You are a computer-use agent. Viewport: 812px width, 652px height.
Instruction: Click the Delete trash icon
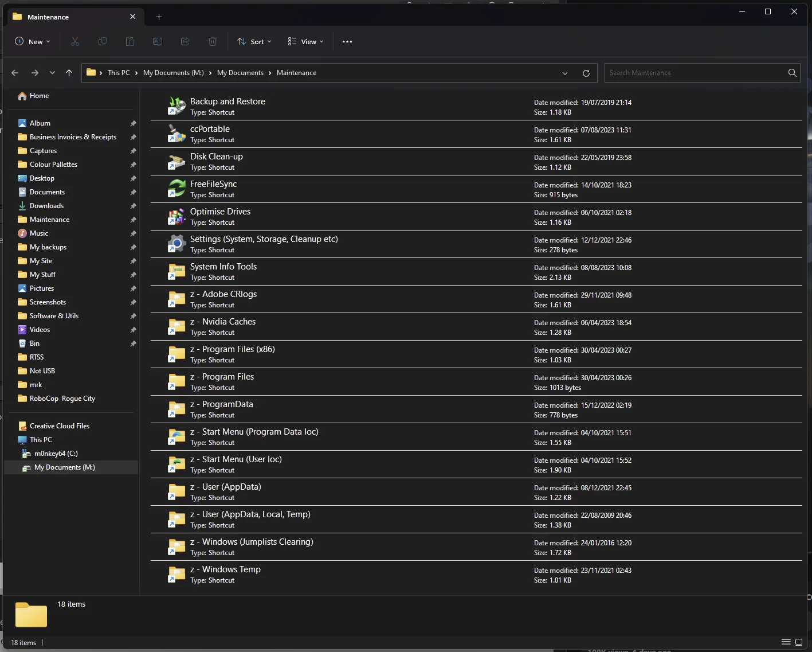pyautogui.click(x=213, y=41)
